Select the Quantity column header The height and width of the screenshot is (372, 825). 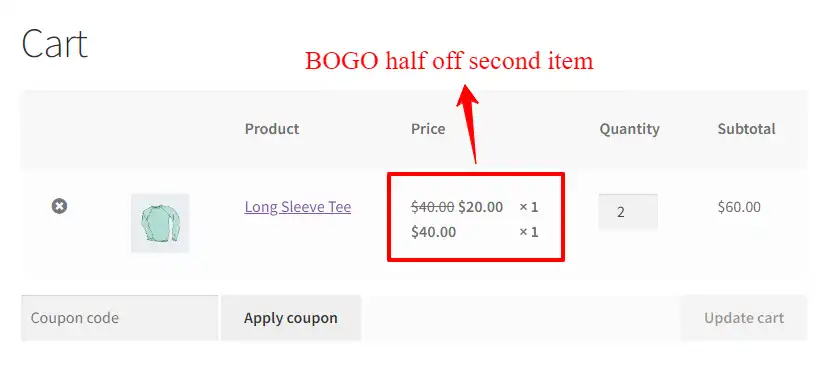coord(629,129)
